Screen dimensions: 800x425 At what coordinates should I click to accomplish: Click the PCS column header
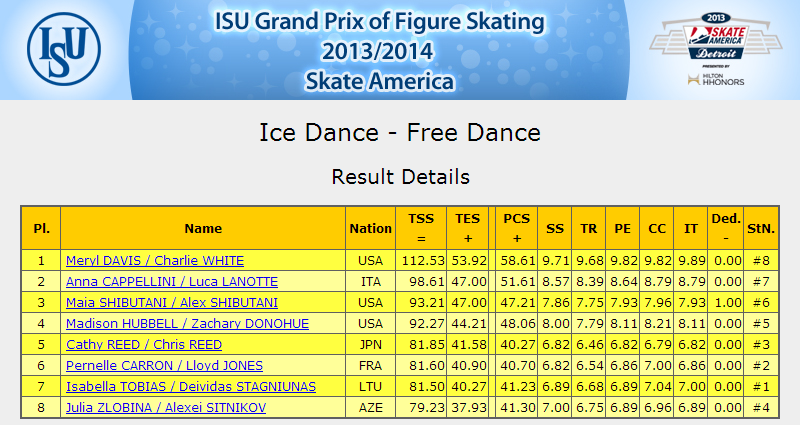pos(517,228)
